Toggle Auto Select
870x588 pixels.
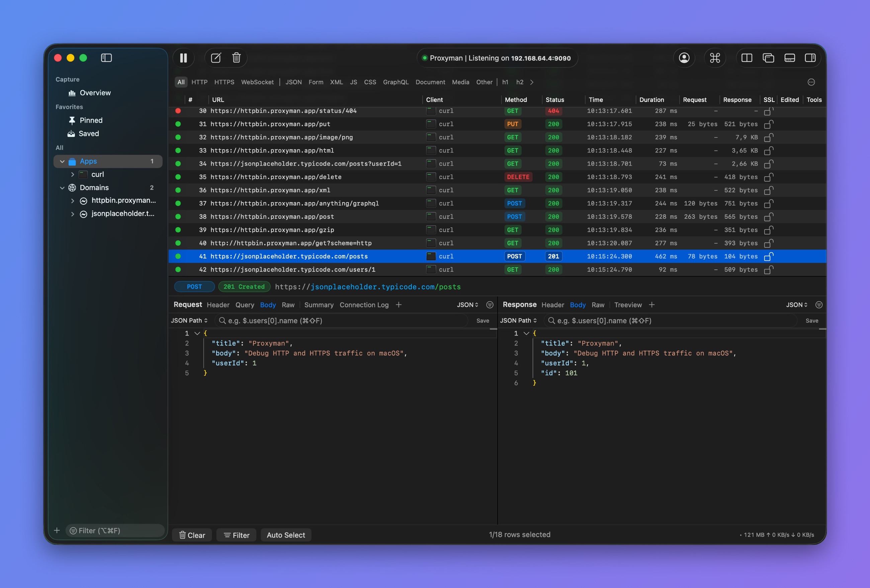[x=286, y=535]
